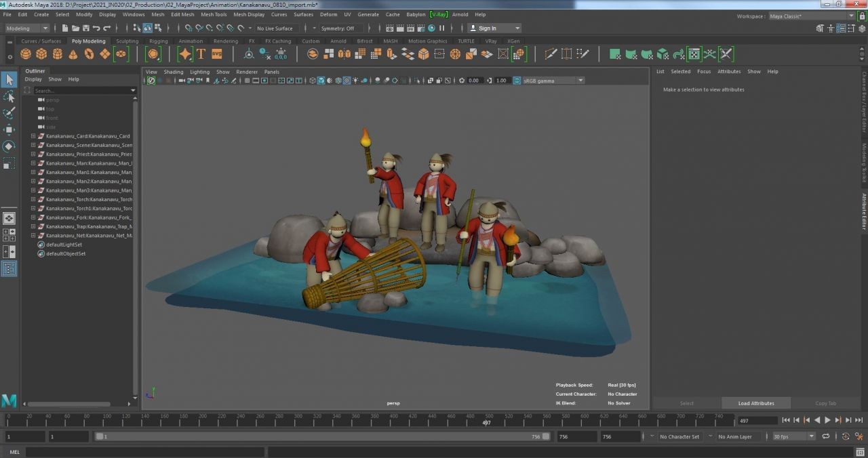Click the Load Attributes button
This screenshot has width=868, height=458.
coord(755,403)
